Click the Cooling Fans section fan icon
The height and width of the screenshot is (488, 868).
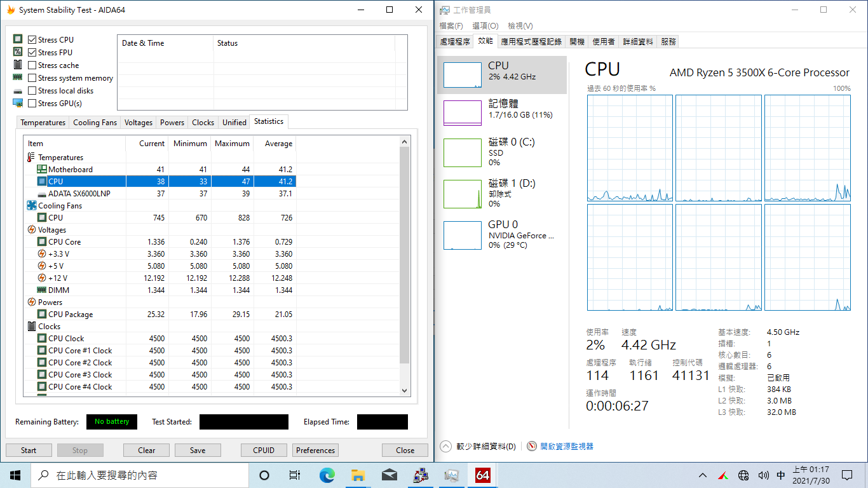point(32,206)
